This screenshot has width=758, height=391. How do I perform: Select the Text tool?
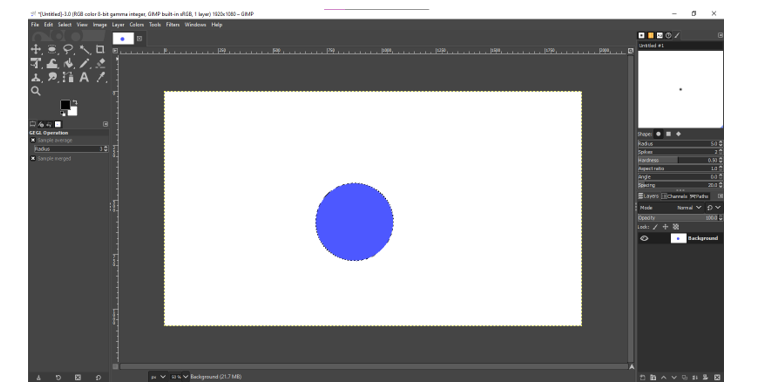[84, 77]
